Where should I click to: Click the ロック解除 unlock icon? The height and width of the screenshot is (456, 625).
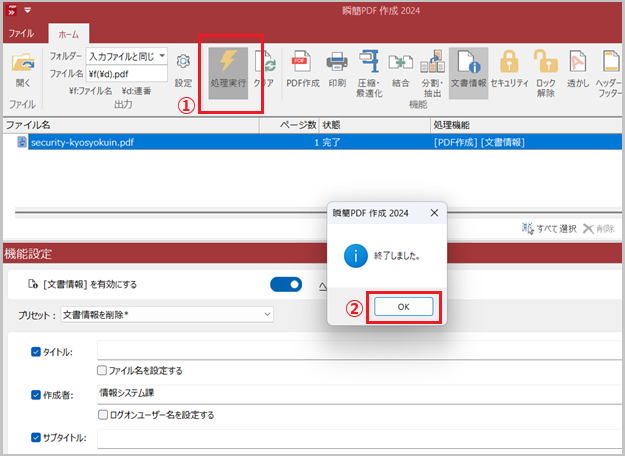point(545,63)
